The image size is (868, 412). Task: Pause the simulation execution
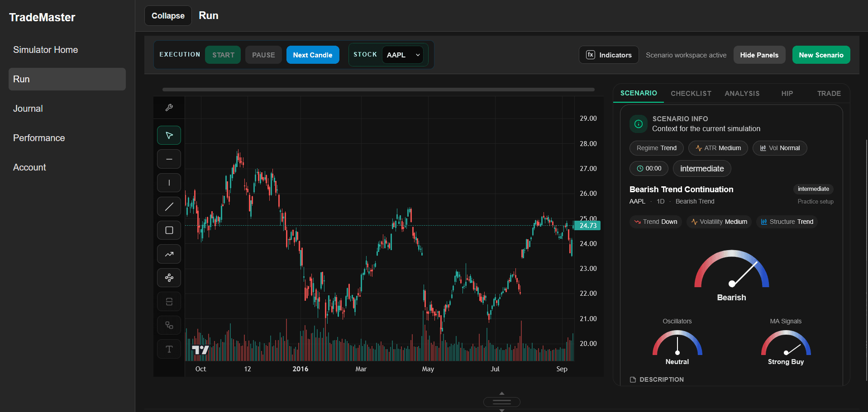tap(263, 55)
